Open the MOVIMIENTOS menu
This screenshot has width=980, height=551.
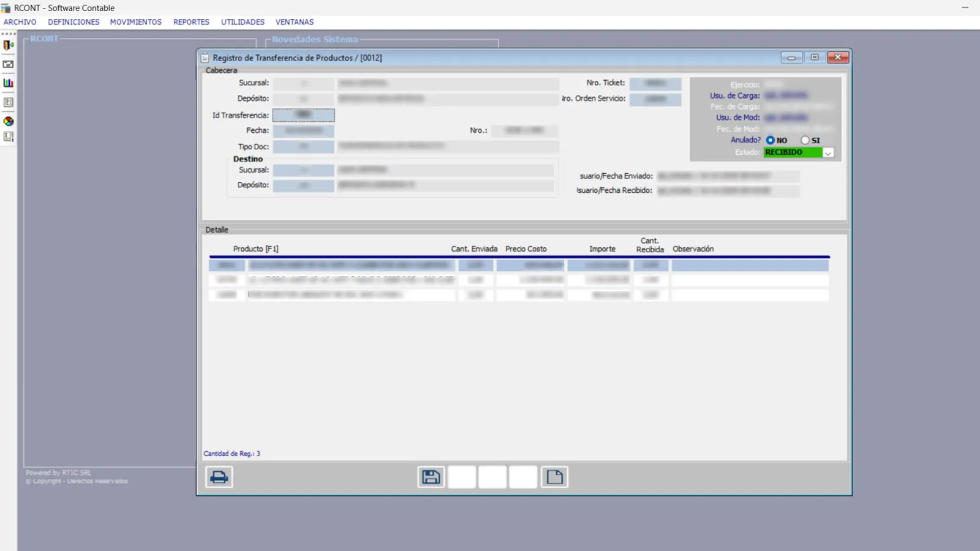click(136, 22)
